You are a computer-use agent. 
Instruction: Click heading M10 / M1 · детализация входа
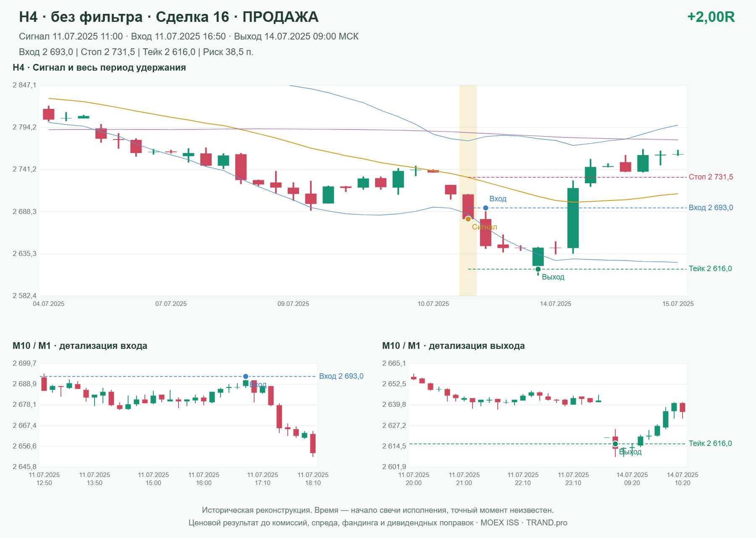[x=80, y=346]
